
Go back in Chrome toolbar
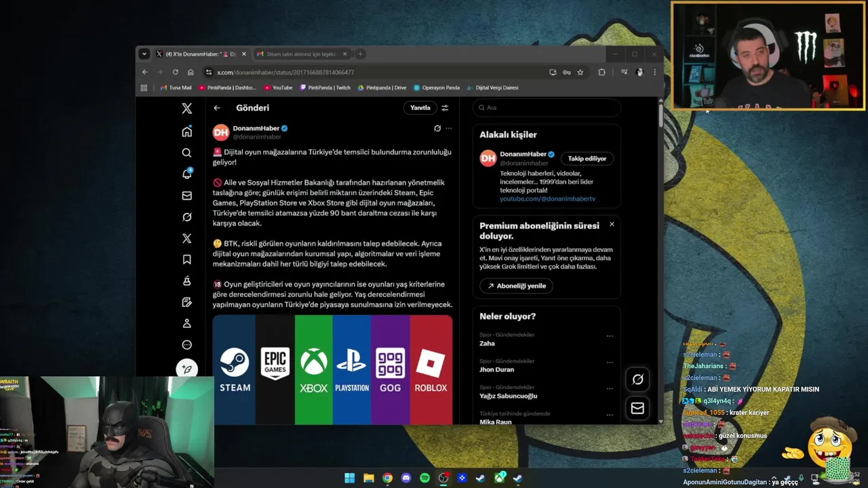point(144,72)
